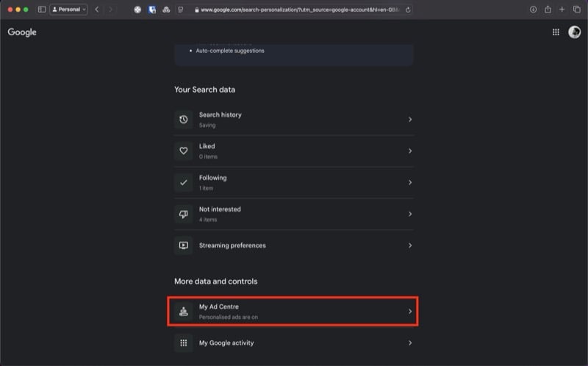Screen dimensions: 588x366
Task: Expand My Google activity chevron
Action: click(410, 342)
